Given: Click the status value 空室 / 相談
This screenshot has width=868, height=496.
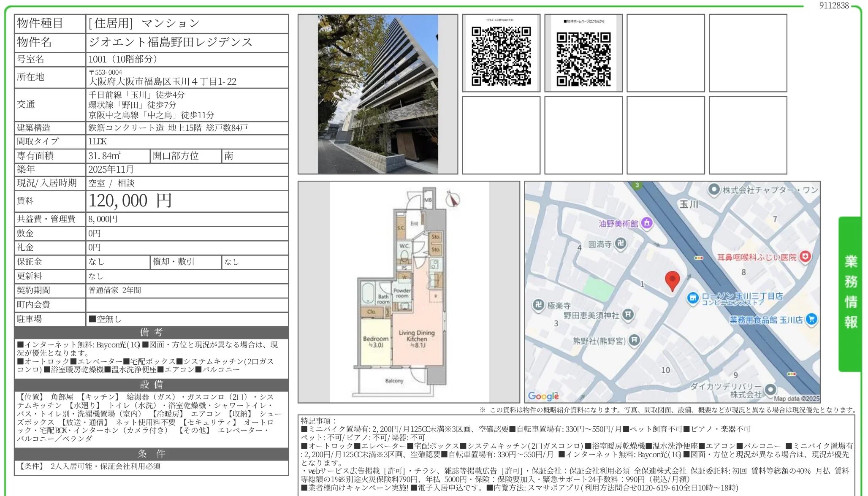Looking at the screenshot, I should pyautogui.click(x=111, y=183).
